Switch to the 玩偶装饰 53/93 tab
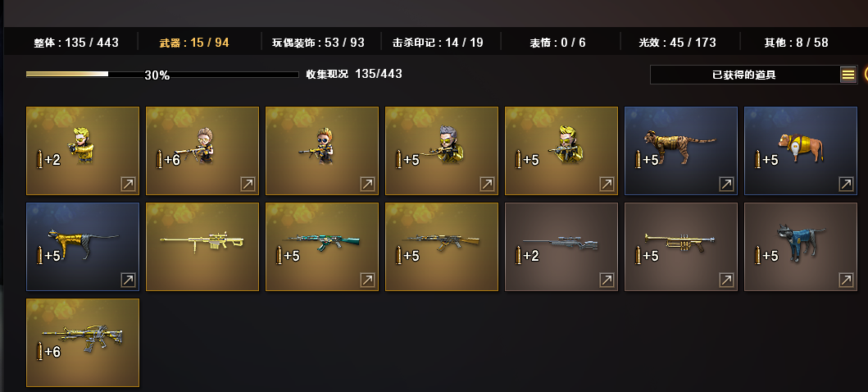 (318, 43)
